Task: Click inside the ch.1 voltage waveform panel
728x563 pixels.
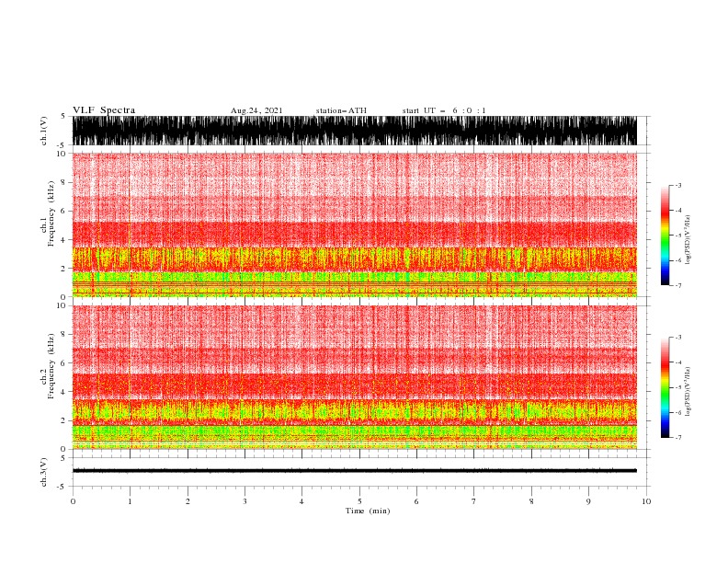Action: click(354, 131)
